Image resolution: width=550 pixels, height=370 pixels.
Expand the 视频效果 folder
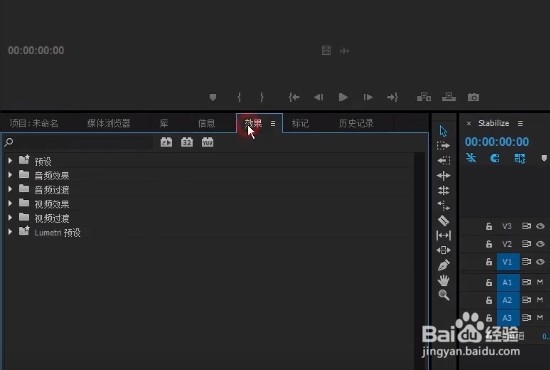10,203
